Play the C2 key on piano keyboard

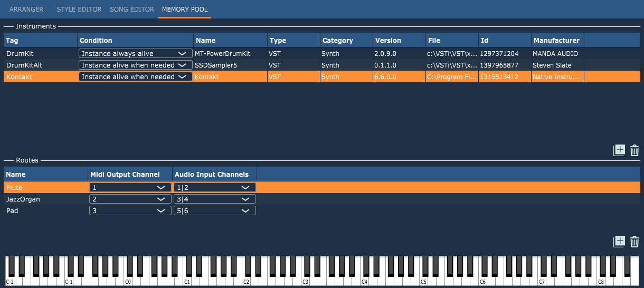coord(246,281)
